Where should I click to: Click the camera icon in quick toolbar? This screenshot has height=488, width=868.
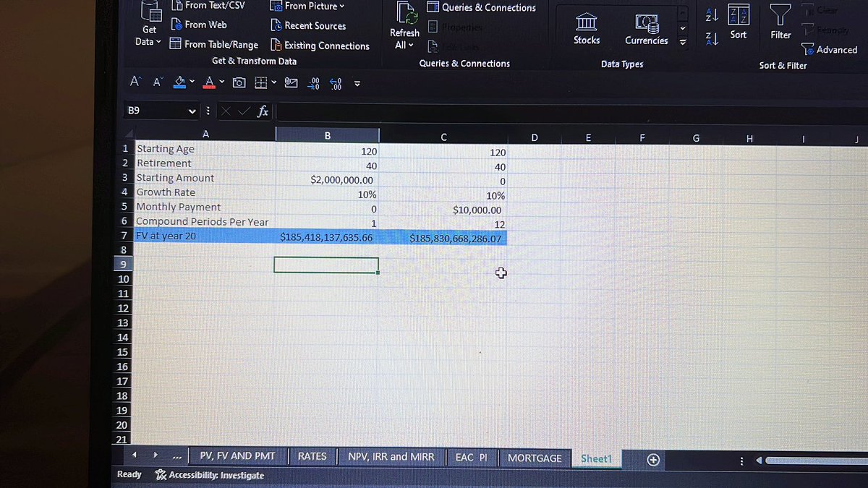point(239,82)
